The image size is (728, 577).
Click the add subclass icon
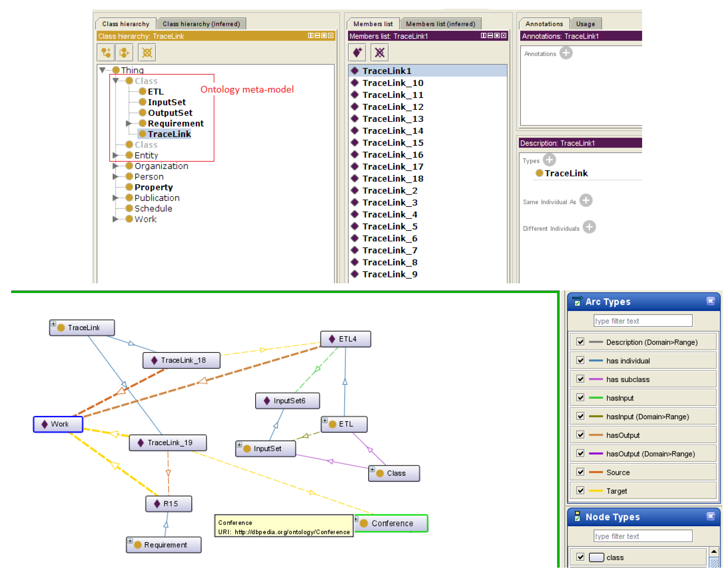tap(106, 53)
